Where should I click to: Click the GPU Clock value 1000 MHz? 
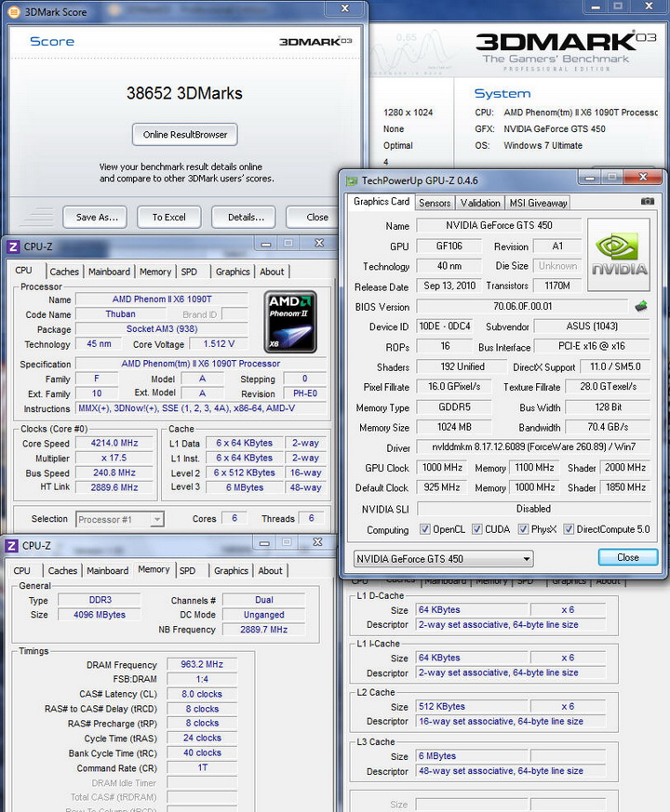(x=442, y=468)
